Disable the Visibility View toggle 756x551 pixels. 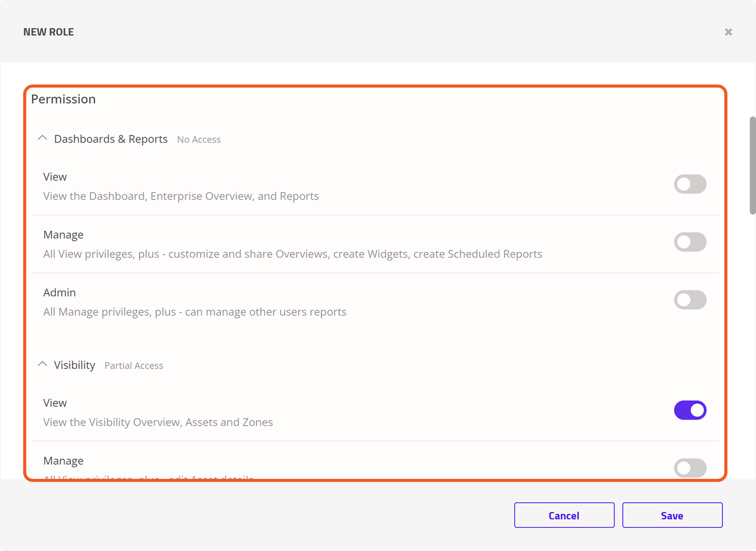(690, 410)
